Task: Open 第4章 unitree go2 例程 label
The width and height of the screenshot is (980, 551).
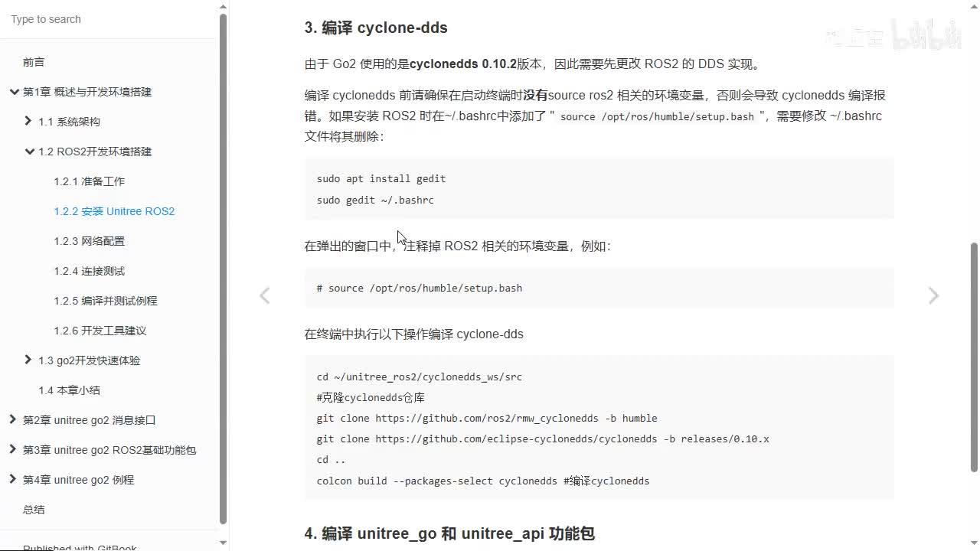Action: (78, 480)
